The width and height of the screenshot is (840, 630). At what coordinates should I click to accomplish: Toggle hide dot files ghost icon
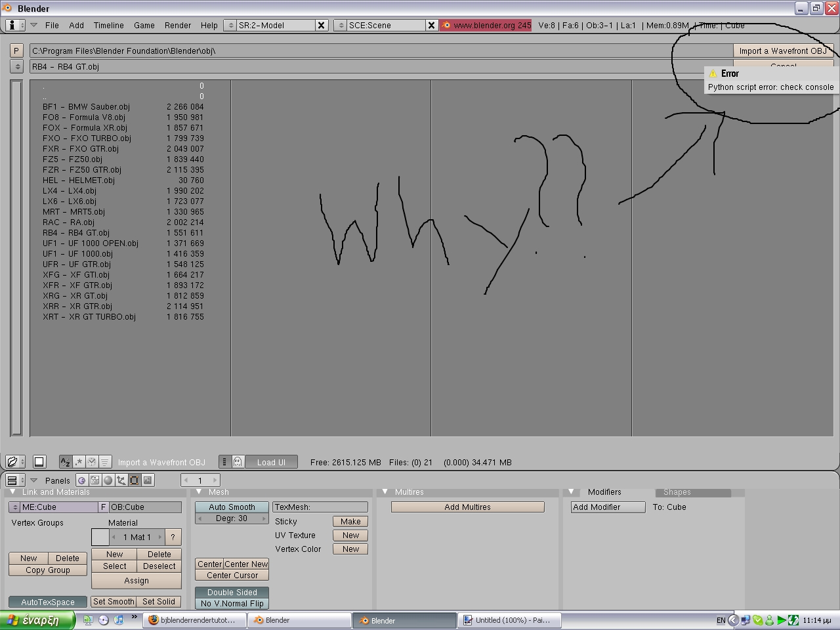click(x=238, y=462)
